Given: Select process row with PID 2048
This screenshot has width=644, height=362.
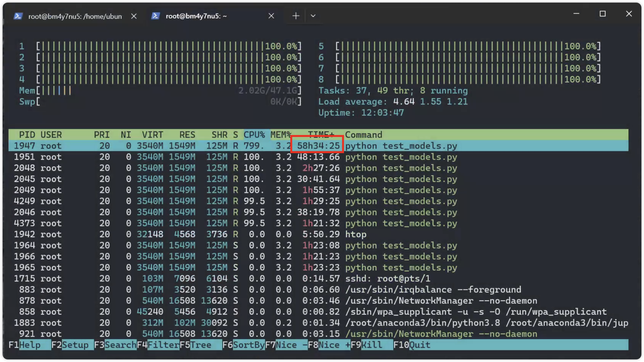Looking at the screenshot, I should click(318, 168).
